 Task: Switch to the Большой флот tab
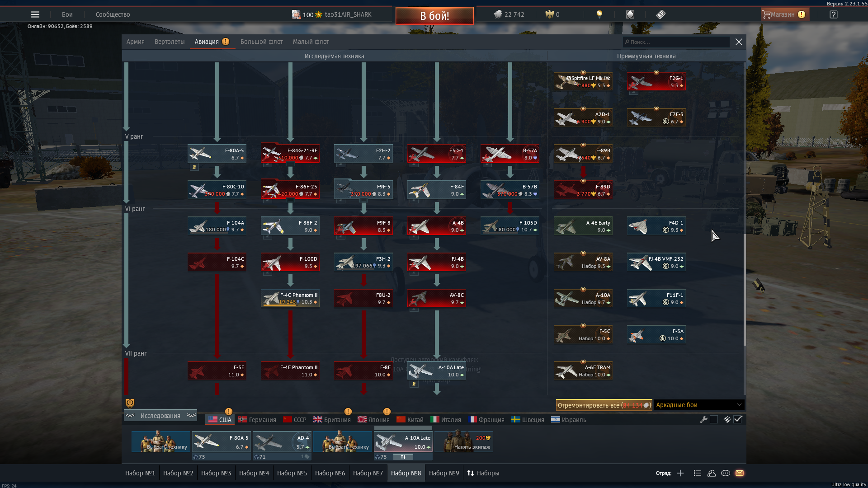point(262,42)
